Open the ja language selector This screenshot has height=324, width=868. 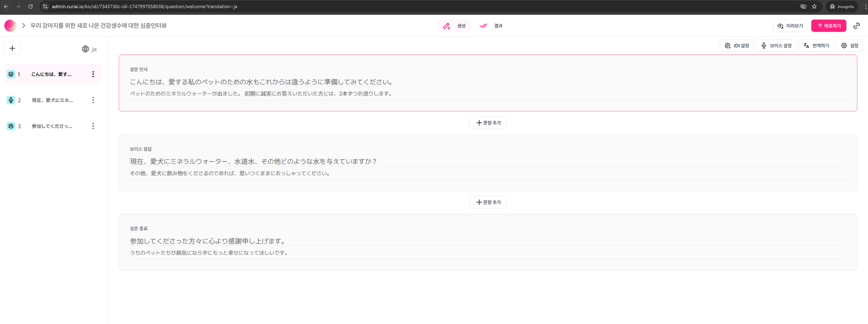89,49
